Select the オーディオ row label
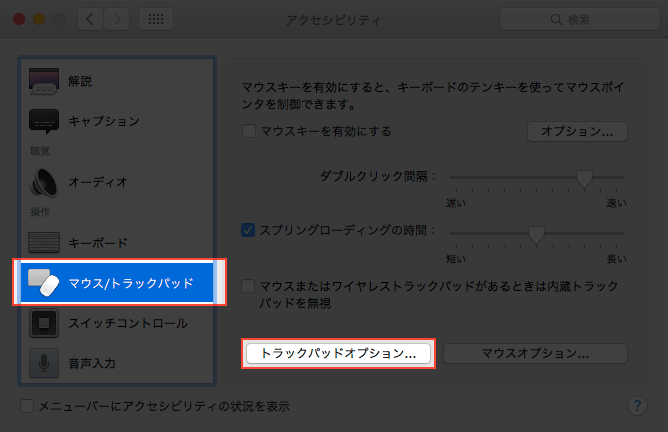 (98, 182)
